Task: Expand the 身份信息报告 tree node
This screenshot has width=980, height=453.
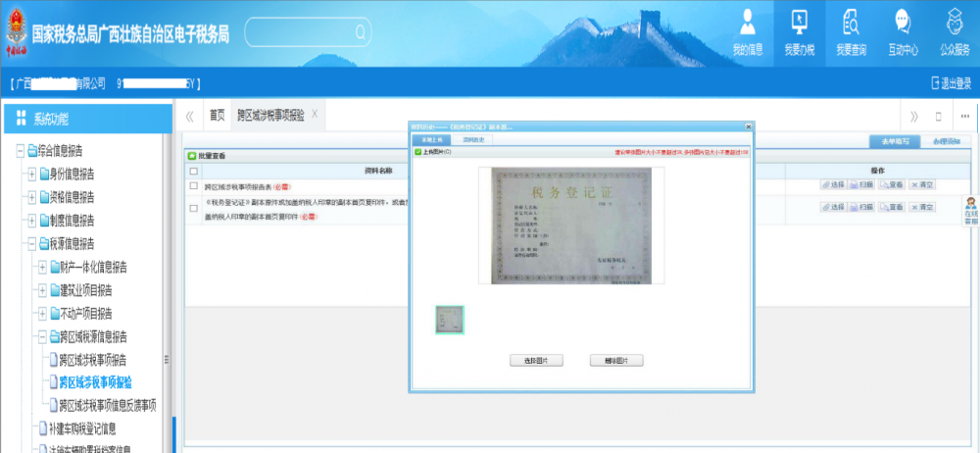Action: 31,174
